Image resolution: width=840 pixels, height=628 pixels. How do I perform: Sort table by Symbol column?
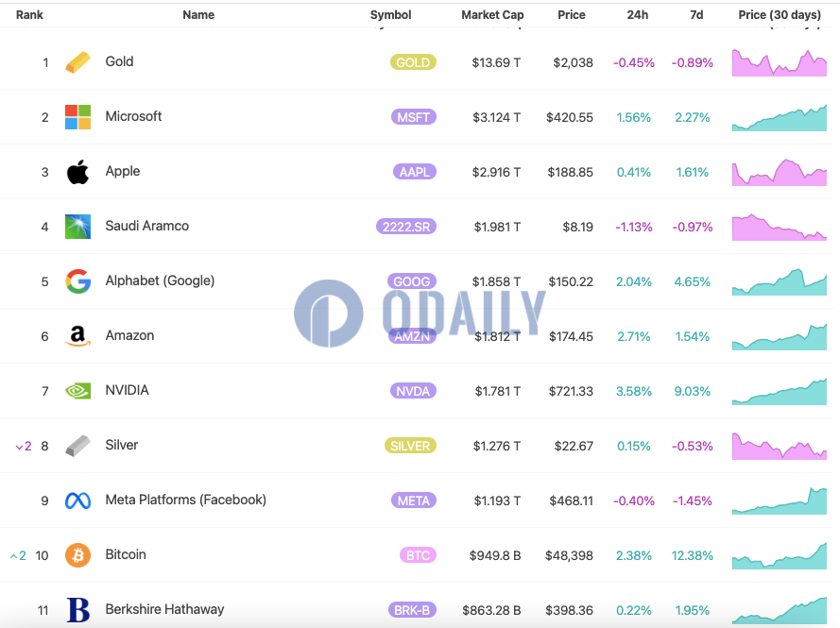[390, 15]
